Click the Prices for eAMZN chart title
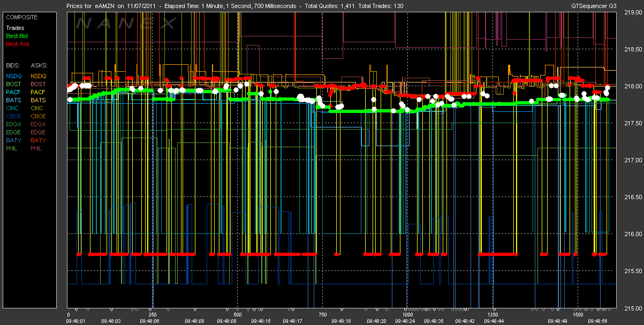Image resolution: width=644 pixels, height=325 pixels. point(91,5)
